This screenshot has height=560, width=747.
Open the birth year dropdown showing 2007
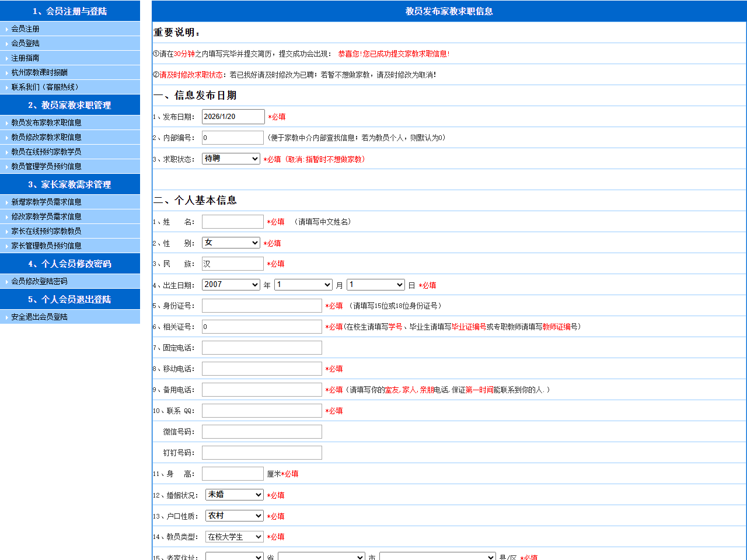[231, 285]
